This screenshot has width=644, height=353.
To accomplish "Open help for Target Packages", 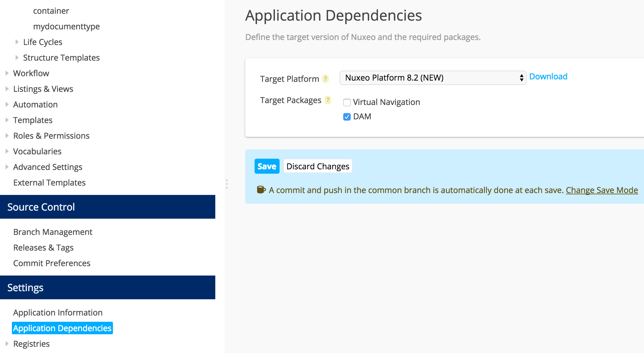I will click(328, 100).
